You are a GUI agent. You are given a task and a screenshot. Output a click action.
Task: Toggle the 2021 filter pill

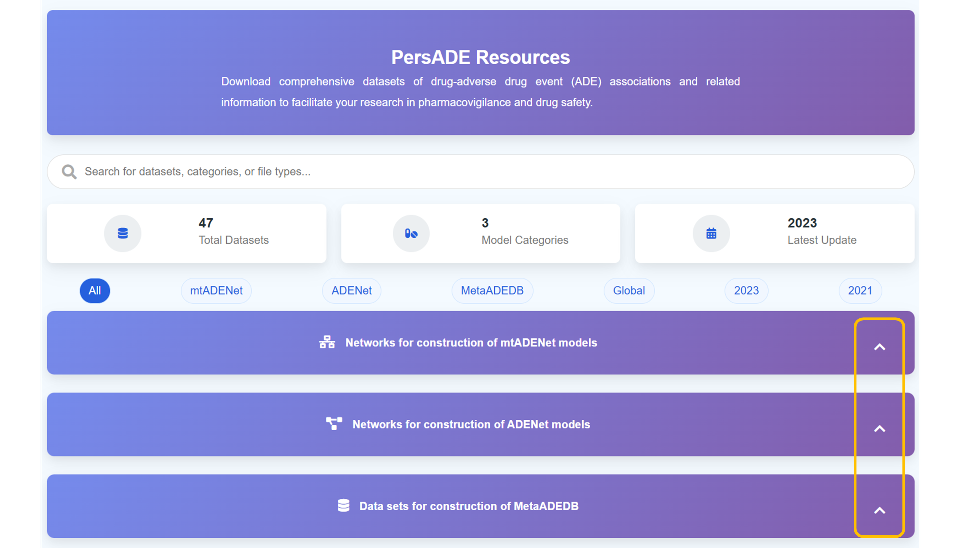(x=860, y=291)
